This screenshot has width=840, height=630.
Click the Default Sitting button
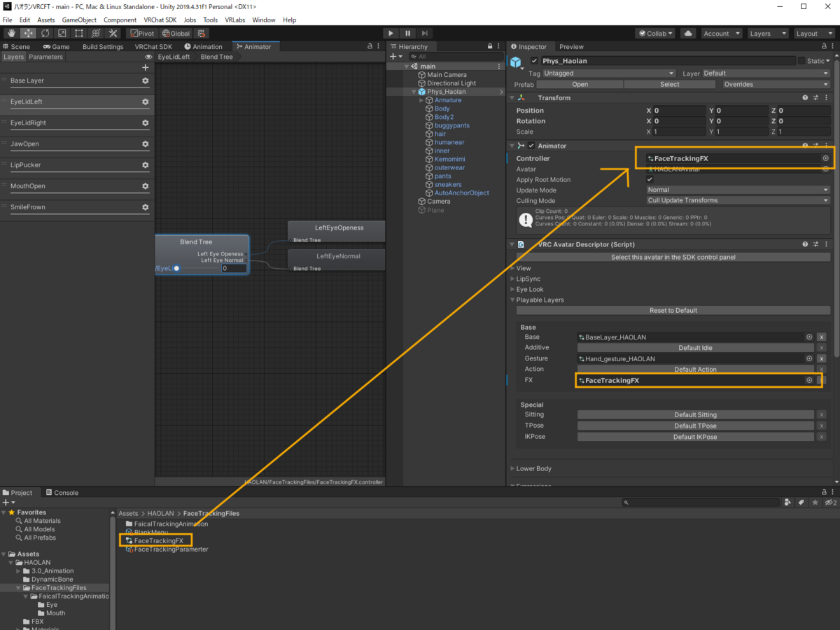point(695,415)
